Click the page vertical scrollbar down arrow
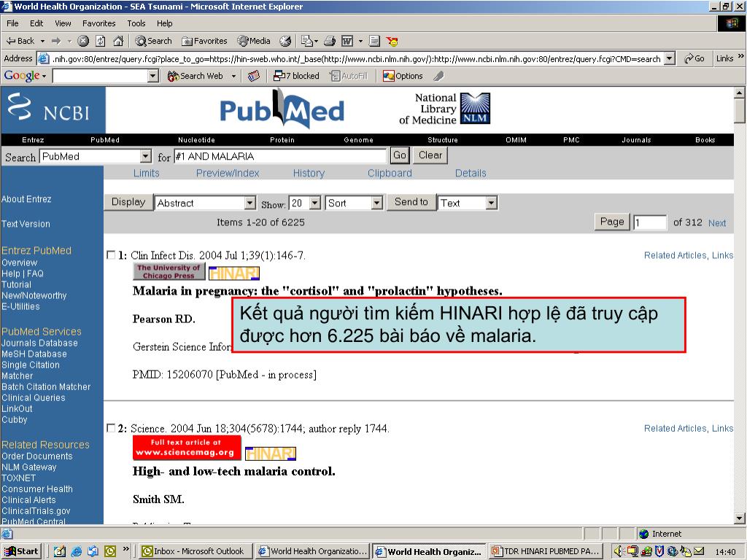Viewport: 747px width, 560px height. pos(740,518)
